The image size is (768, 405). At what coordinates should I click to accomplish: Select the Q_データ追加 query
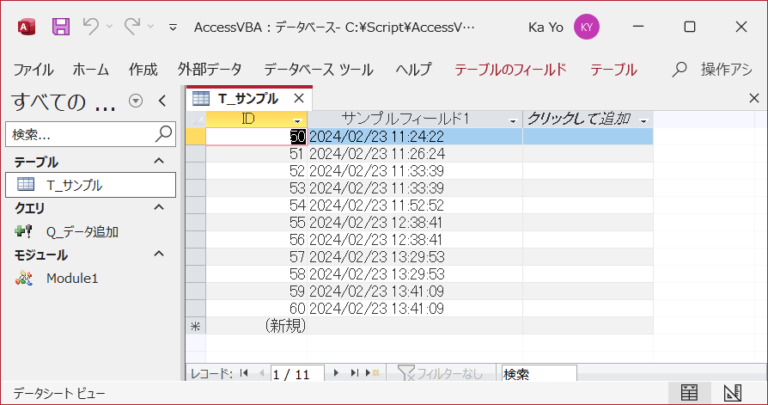[x=91, y=232]
